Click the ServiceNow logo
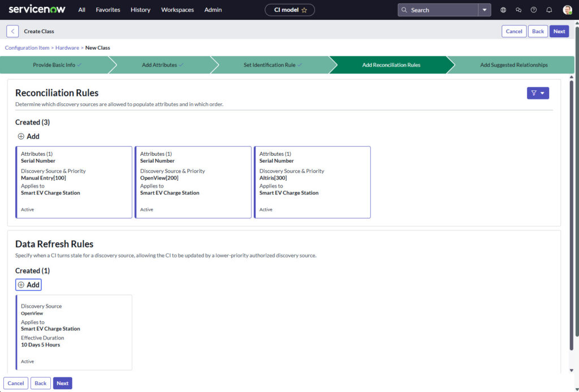579x392 pixels. point(36,10)
